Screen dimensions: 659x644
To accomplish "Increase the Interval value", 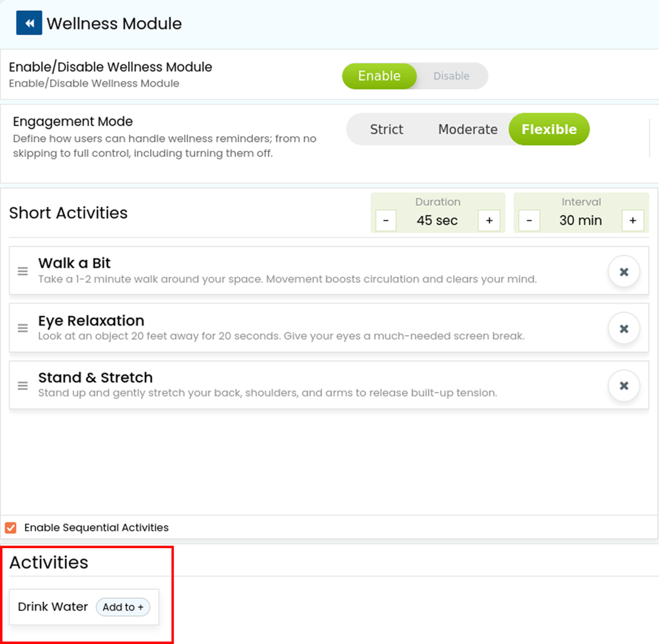I will 633,221.
